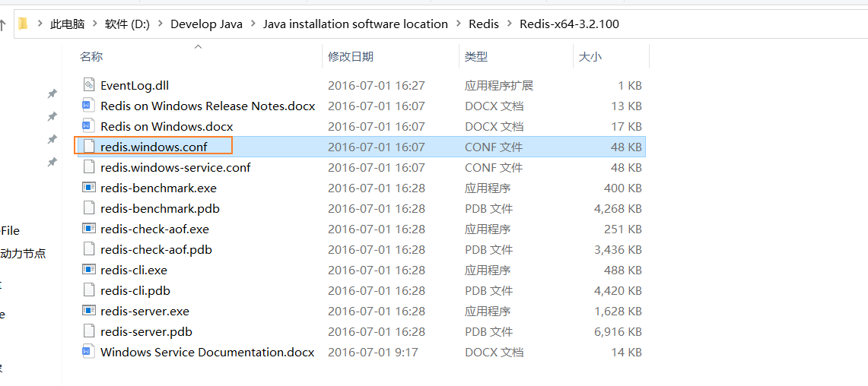This screenshot has width=868, height=386.
Task: Expand chevron after Redis breadcrumb
Action: (x=509, y=24)
